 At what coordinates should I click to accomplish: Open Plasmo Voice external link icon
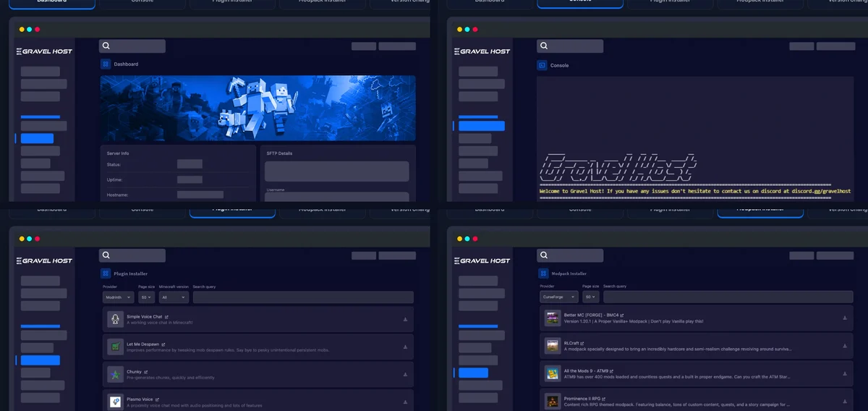coord(157,399)
